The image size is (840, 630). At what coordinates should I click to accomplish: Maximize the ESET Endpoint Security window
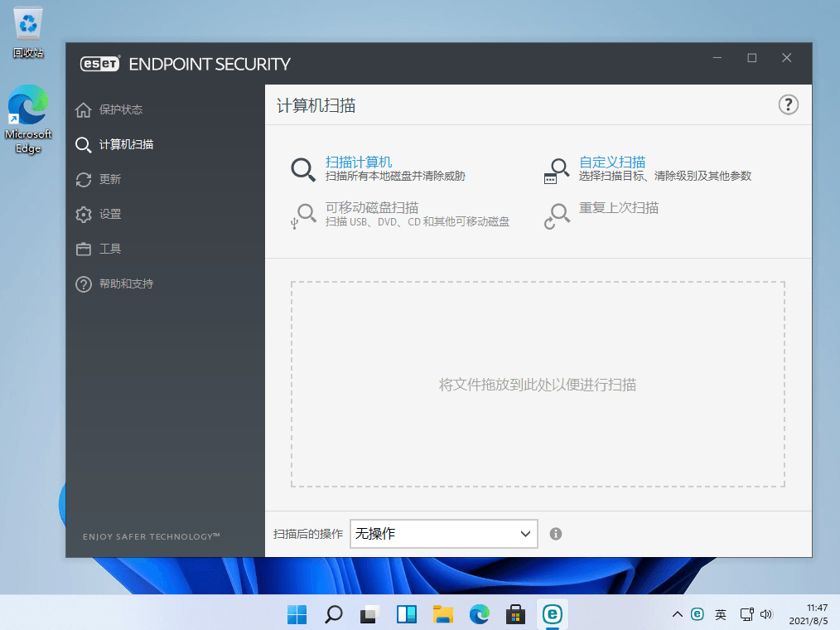point(752,58)
